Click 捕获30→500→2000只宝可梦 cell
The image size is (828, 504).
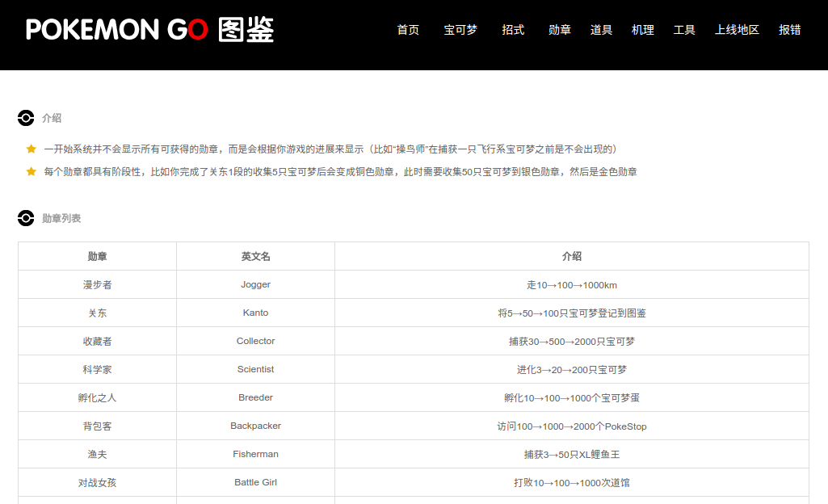[572, 341]
